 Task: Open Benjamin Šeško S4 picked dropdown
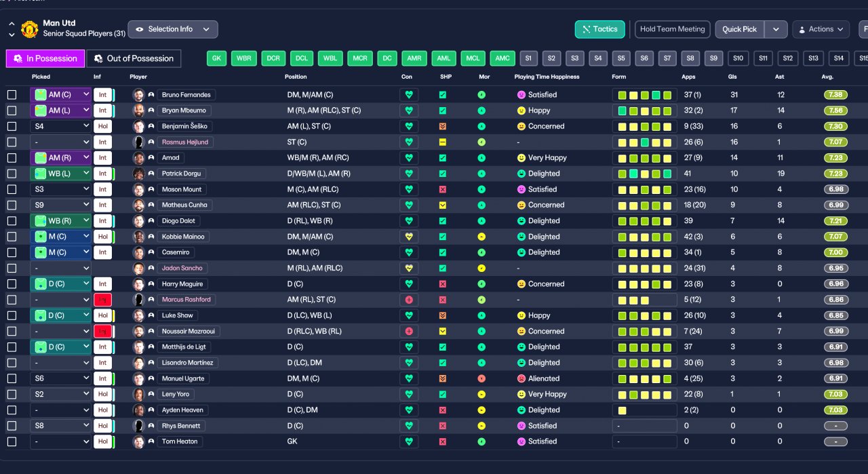coord(60,126)
